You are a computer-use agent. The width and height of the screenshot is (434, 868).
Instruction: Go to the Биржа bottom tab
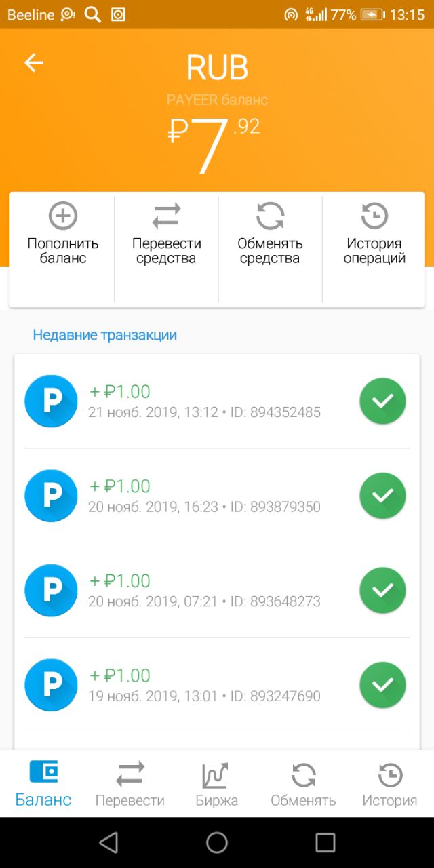pyautogui.click(x=216, y=783)
